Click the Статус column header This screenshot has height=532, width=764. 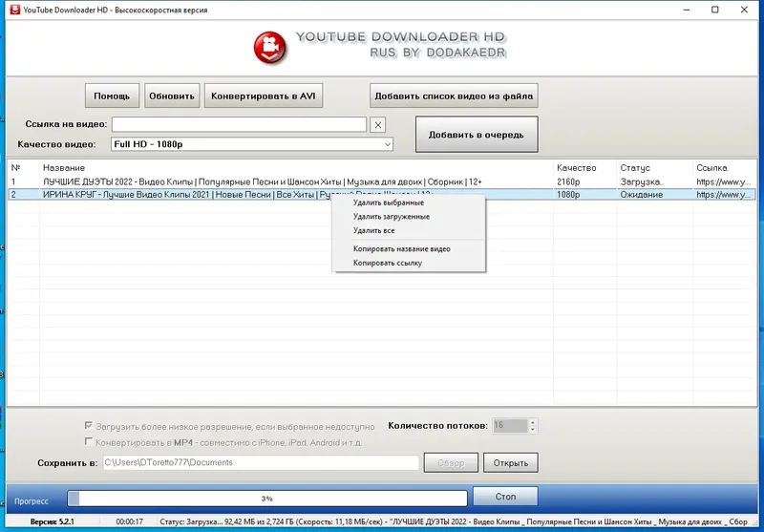click(x=635, y=167)
